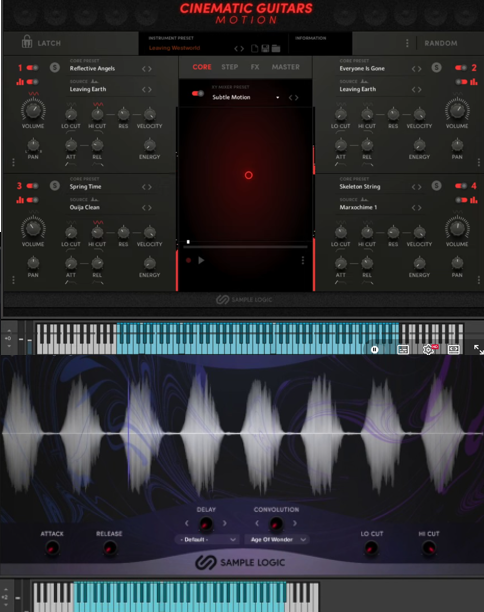Toggle core 4 power switch
Image resolution: width=484 pixels, height=612 pixels.
(461, 186)
